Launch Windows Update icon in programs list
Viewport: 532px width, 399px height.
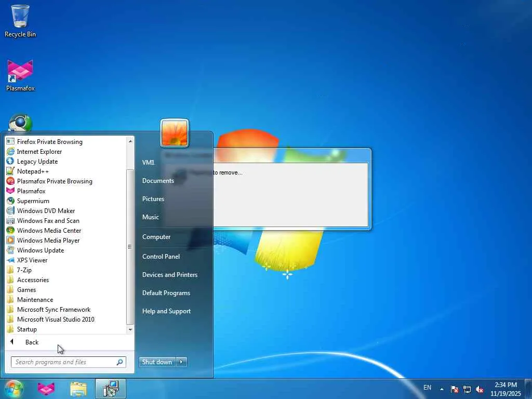tap(10, 250)
